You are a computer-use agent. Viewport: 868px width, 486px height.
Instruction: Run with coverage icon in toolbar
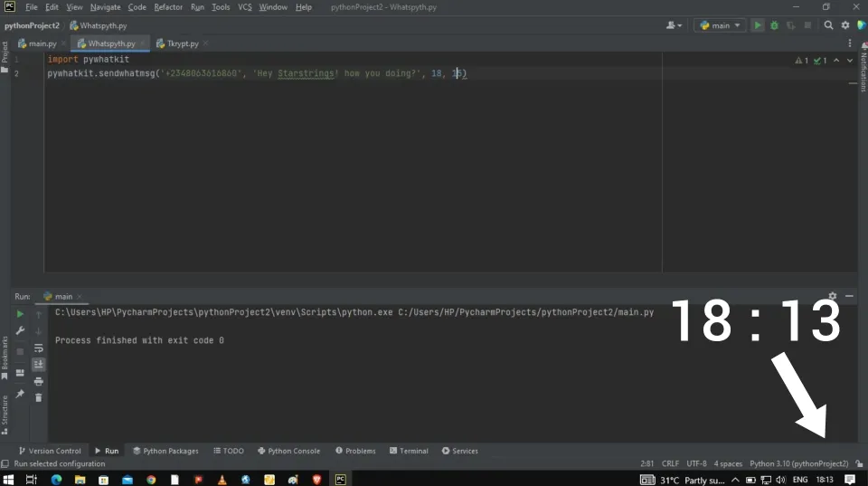790,25
